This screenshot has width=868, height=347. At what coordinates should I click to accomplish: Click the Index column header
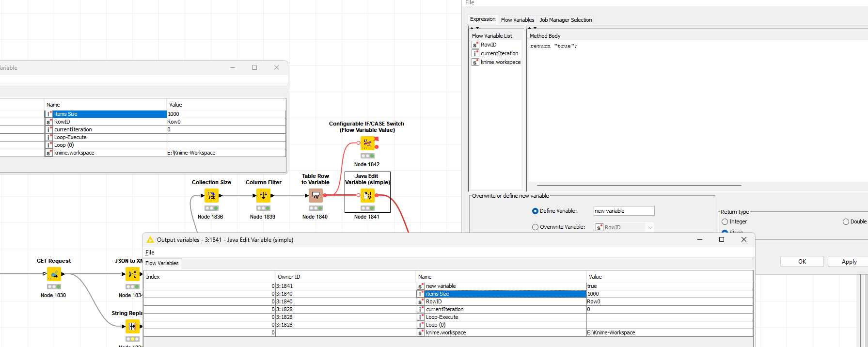[209, 277]
